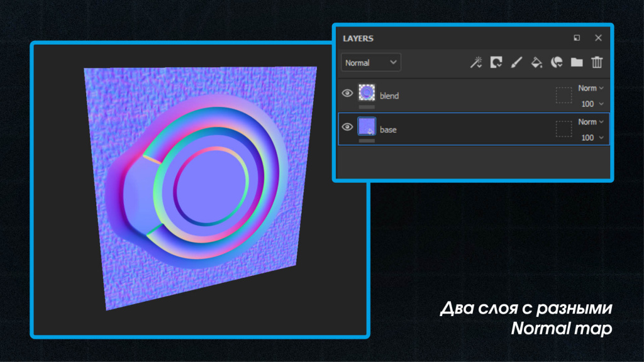Expand base layer's 100 opacity control

[592, 138]
